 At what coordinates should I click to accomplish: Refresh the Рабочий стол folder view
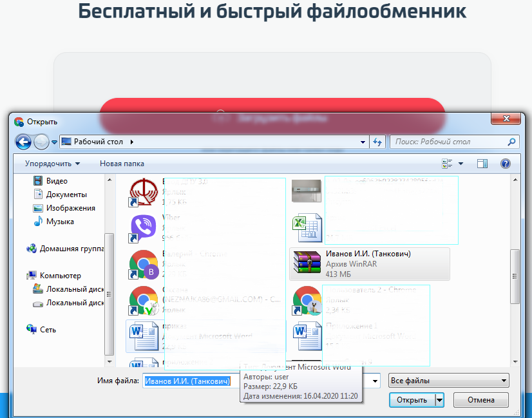377,142
